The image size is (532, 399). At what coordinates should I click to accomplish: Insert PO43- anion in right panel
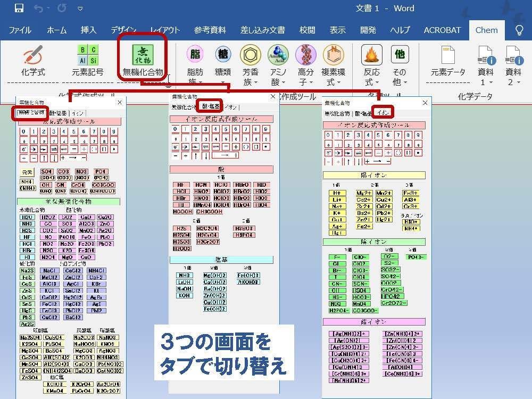[415, 257]
